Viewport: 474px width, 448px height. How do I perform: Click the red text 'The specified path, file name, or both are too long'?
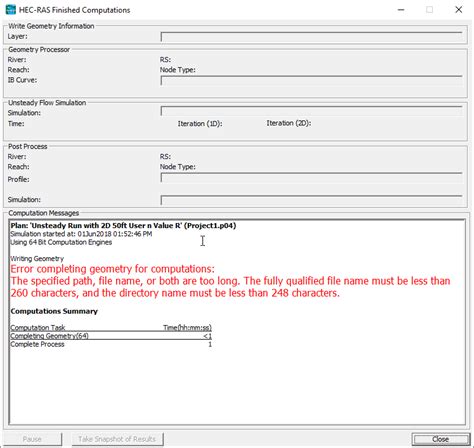pos(125,281)
